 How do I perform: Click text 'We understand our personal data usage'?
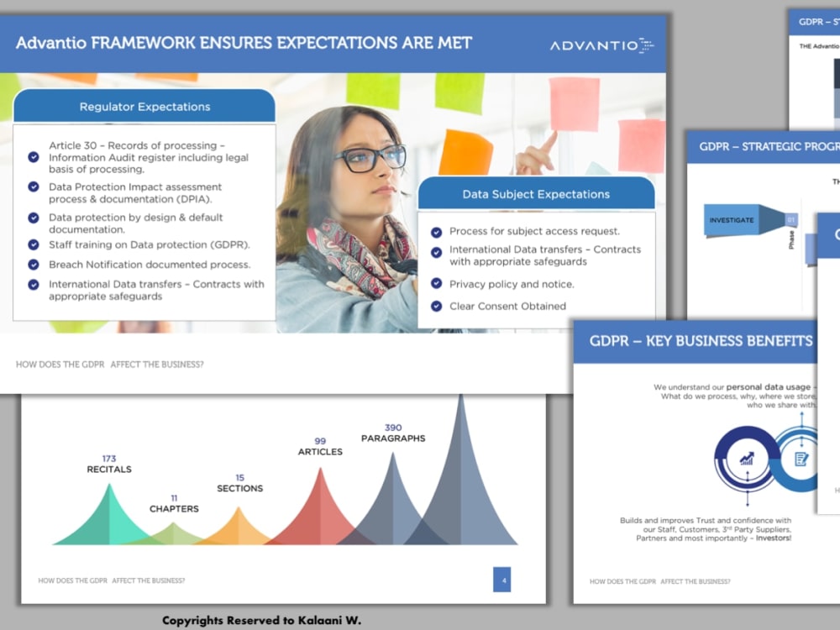pos(732,386)
